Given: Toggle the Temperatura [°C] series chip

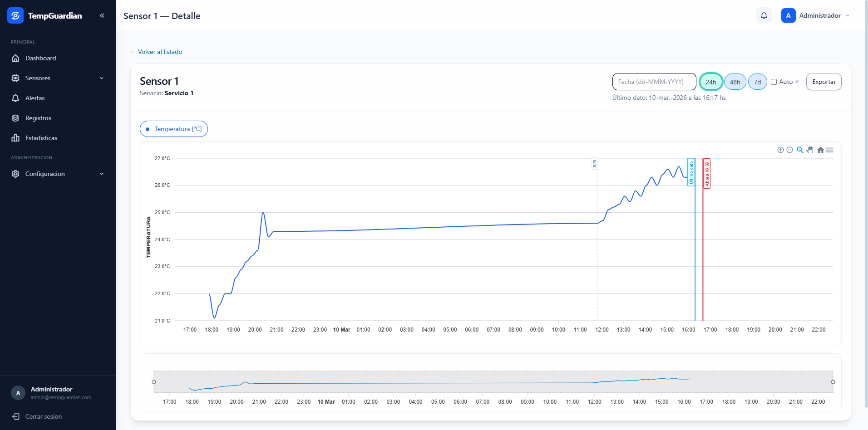Looking at the screenshot, I should pos(174,129).
